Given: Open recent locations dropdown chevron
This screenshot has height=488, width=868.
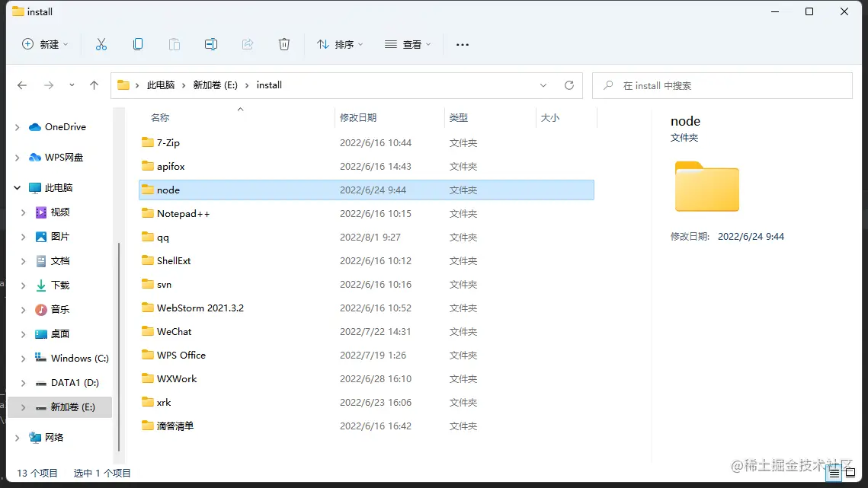Looking at the screenshot, I should tap(72, 85).
